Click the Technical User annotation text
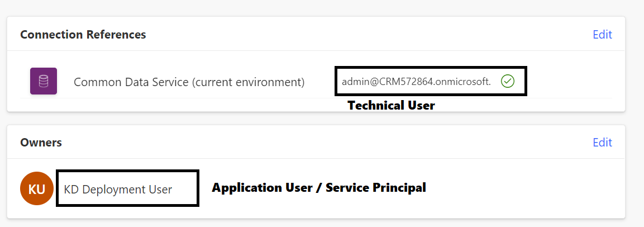Image resolution: width=644 pixels, height=227 pixels. (x=392, y=106)
